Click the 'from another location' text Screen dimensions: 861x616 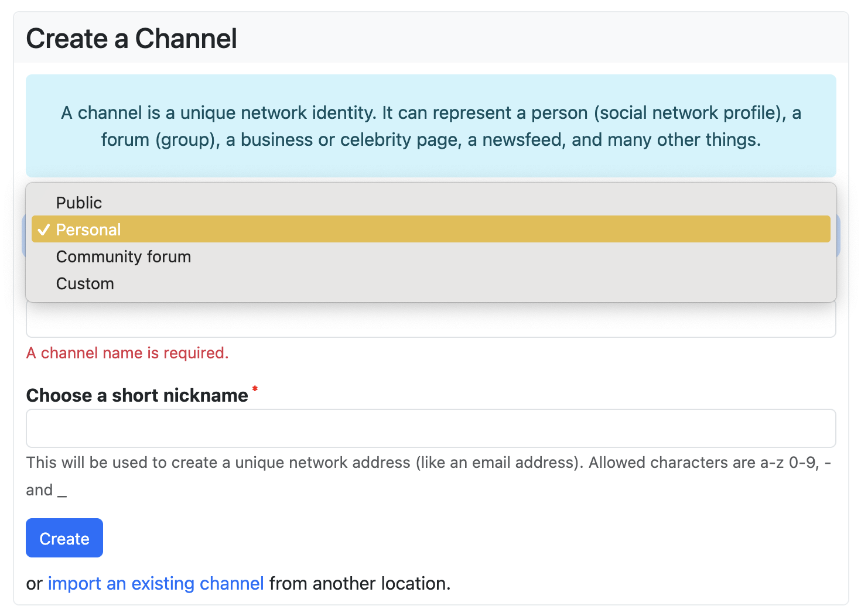pyautogui.click(x=360, y=583)
